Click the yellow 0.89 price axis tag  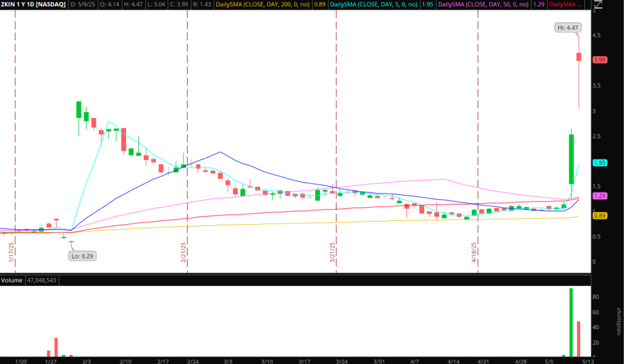click(600, 215)
